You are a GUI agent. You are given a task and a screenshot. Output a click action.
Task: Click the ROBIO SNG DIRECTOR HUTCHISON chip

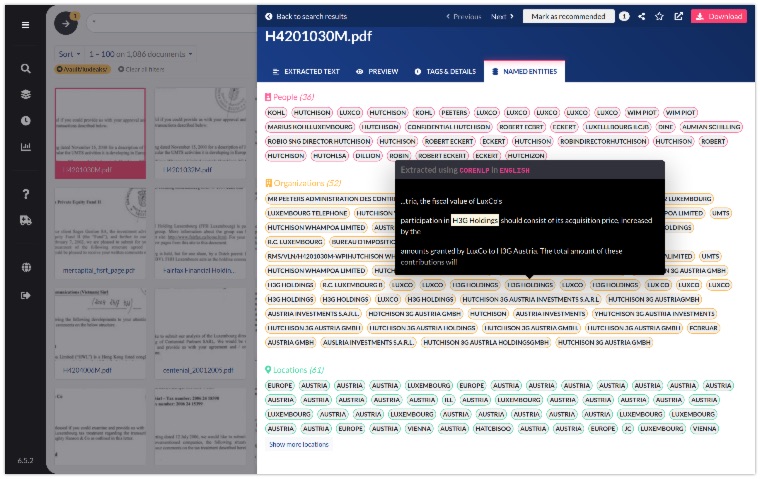[318, 142]
